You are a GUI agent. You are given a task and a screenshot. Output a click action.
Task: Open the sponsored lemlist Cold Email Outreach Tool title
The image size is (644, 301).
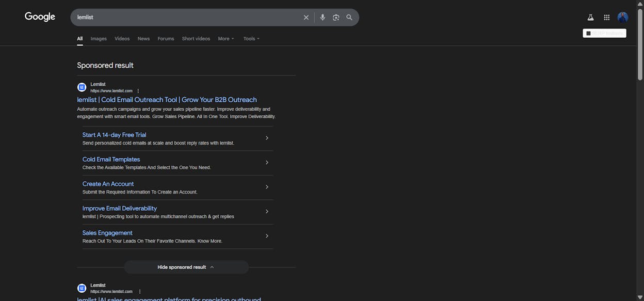167,100
